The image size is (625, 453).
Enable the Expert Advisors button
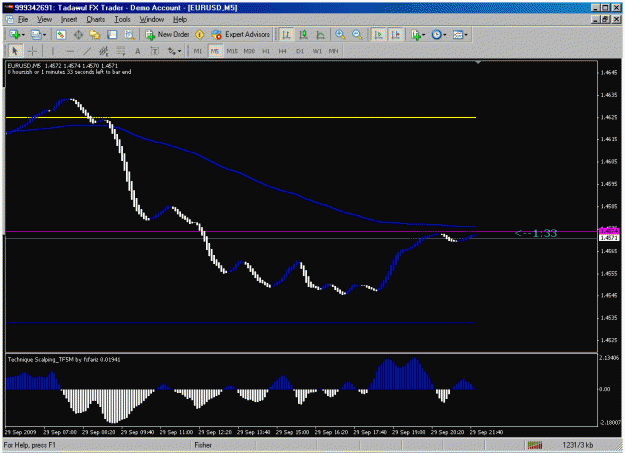click(241, 35)
